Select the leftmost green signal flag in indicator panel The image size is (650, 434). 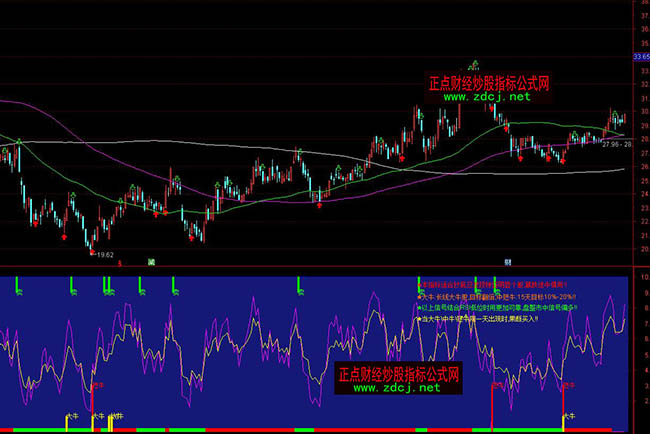click(x=18, y=289)
